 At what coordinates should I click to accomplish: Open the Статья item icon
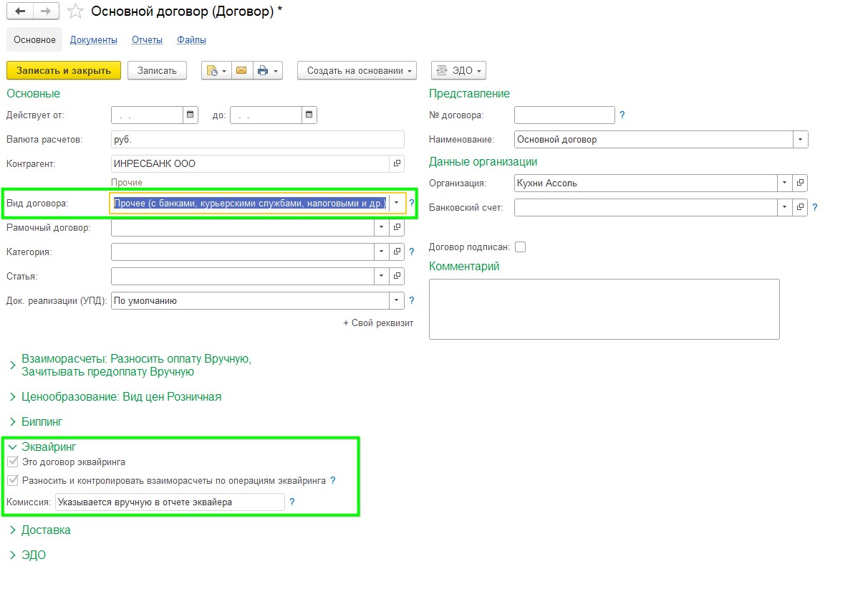click(x=397, y=277)
